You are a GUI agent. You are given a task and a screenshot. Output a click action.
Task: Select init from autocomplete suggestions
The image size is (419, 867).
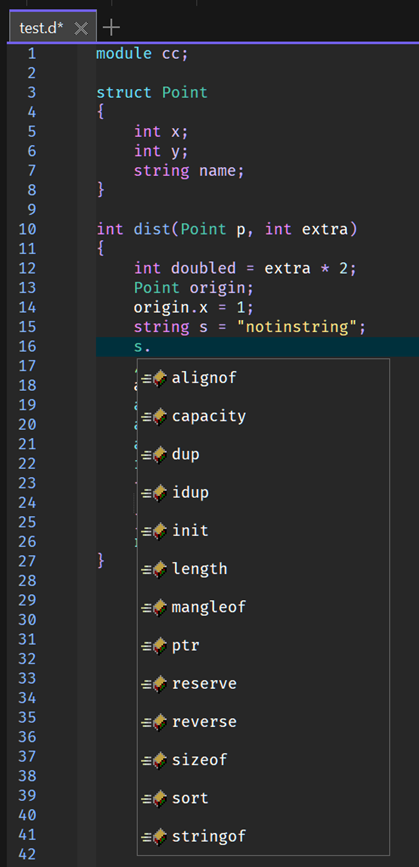(263, 531)
